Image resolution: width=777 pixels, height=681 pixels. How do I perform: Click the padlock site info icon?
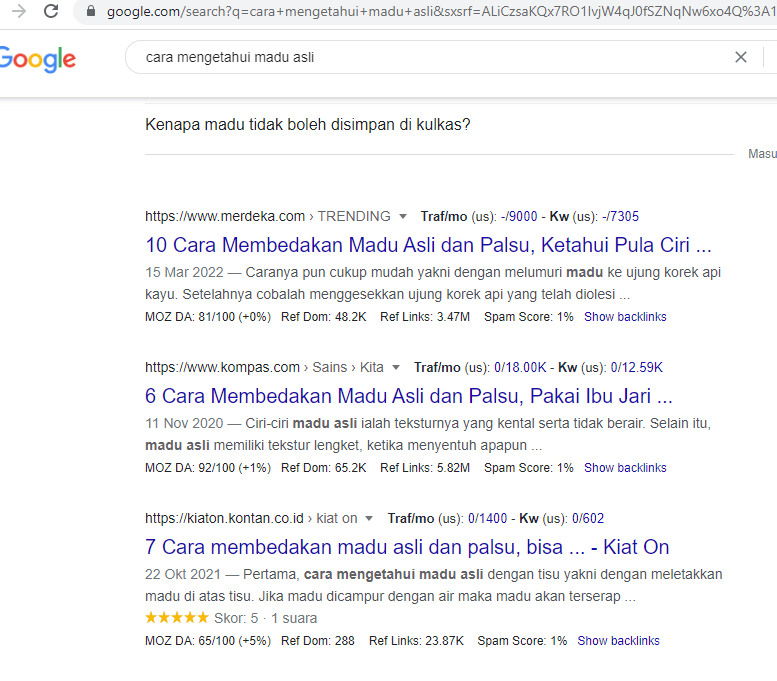(x=91, y=13)
